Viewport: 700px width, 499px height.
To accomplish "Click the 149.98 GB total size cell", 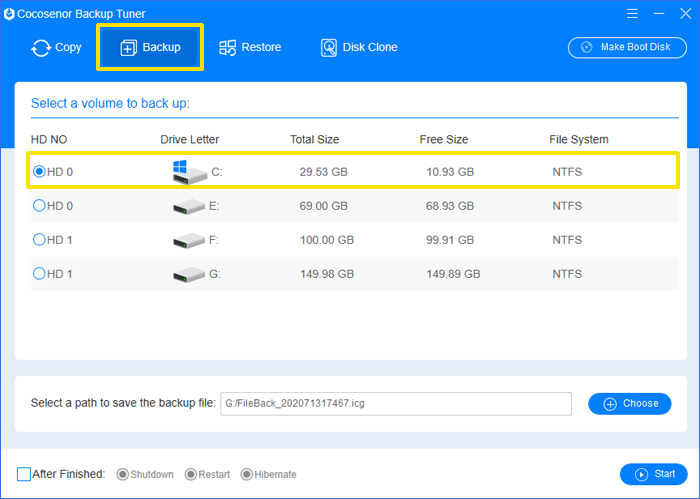I will click(327, 274).
